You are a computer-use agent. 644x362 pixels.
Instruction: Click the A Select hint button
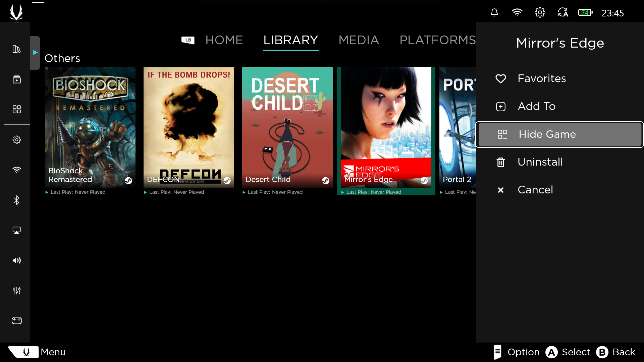pyautogui.click(x=568, y=352)
